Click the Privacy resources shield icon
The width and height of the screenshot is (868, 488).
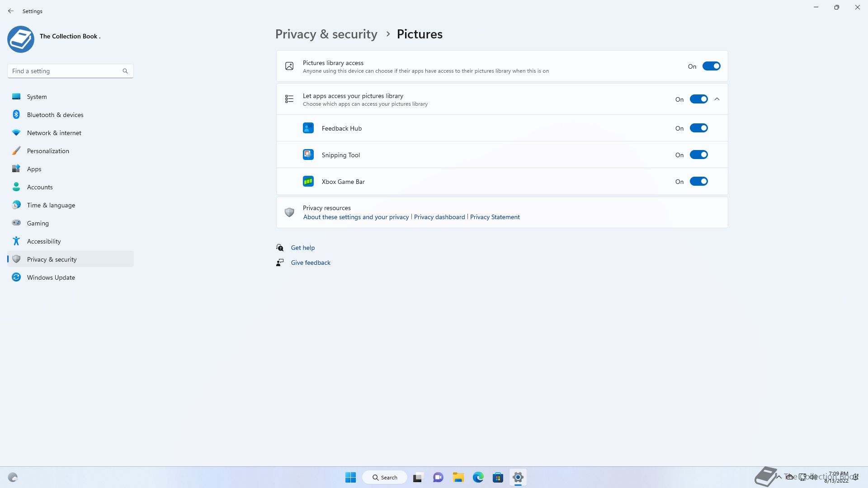[289, 212]
